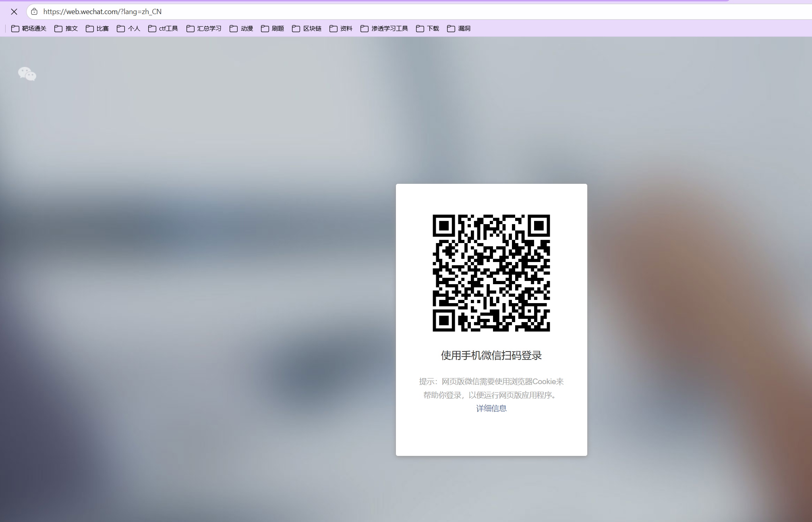Open the 推文 bookmark folder

[66, 29]
